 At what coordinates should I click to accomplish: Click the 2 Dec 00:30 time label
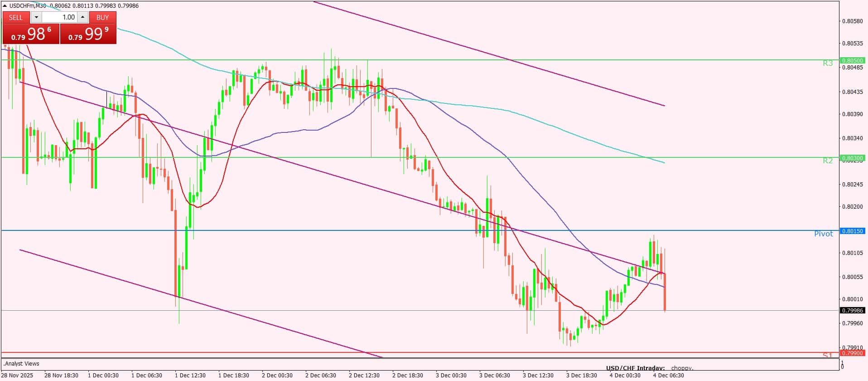(277, 376)
